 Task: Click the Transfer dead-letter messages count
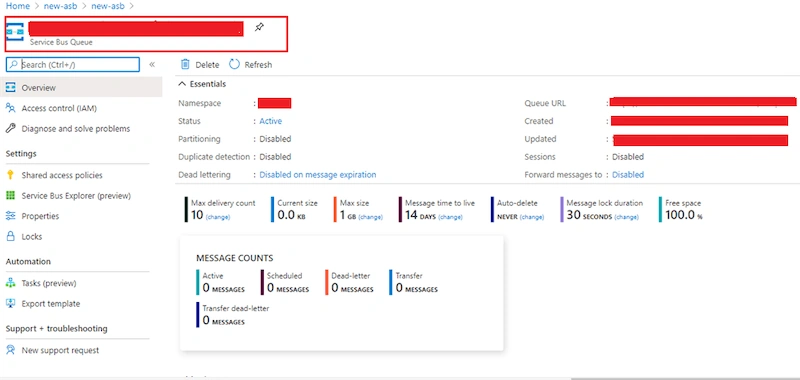(x=223, y=321)
